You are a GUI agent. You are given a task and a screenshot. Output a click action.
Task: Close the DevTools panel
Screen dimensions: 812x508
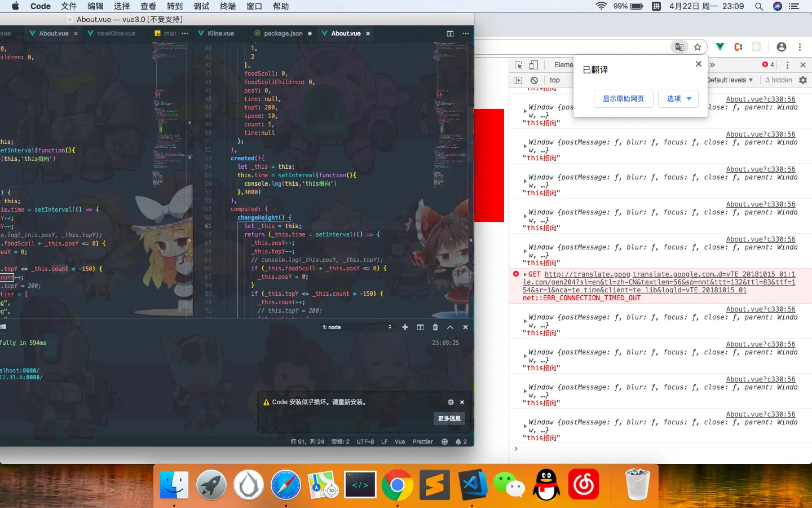(x=803, y=65)
